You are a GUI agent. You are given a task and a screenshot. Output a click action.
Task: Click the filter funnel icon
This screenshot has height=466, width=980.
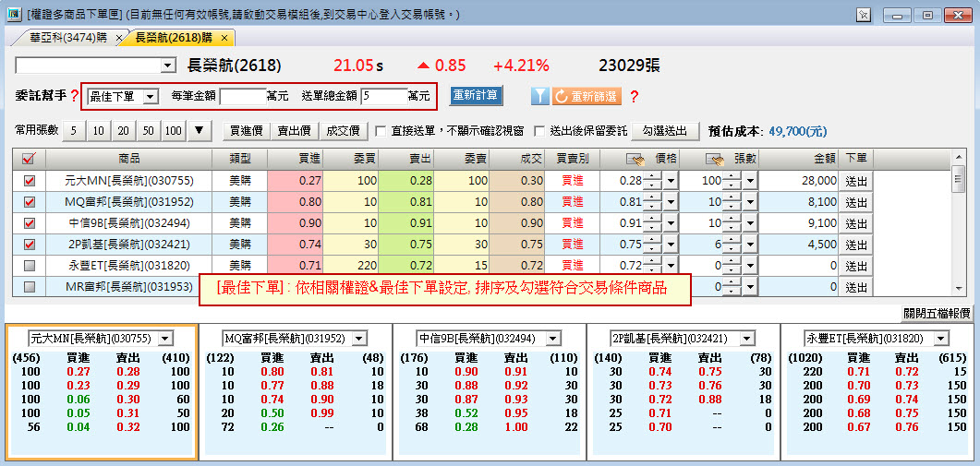pyautogui.click(x=540, y=96)
